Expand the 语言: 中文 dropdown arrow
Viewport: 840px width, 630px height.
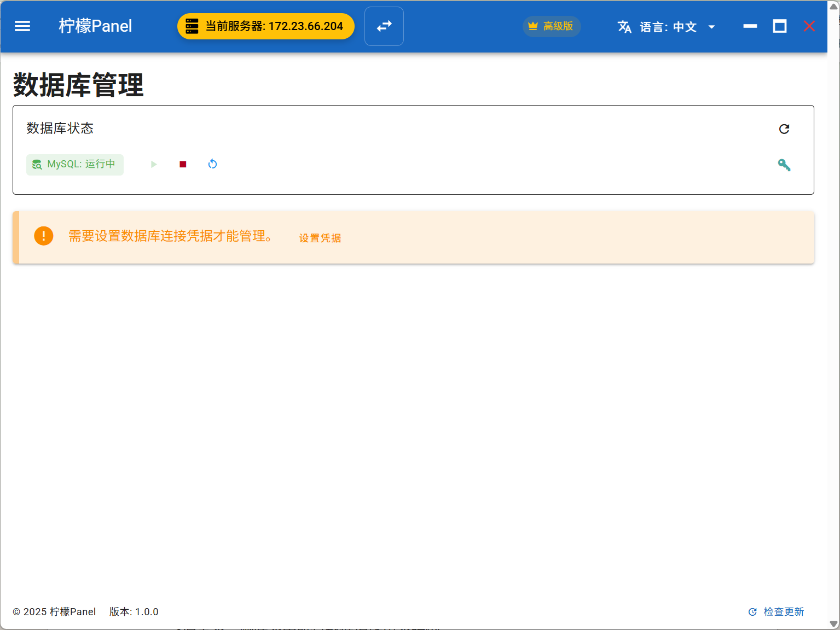(711, 27)
